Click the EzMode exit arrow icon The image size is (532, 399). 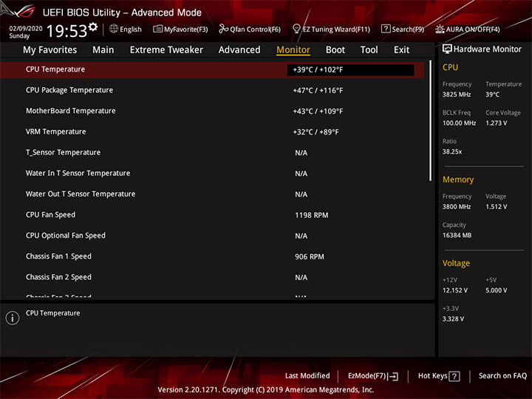pyautogui.click(x=394, y=376)
